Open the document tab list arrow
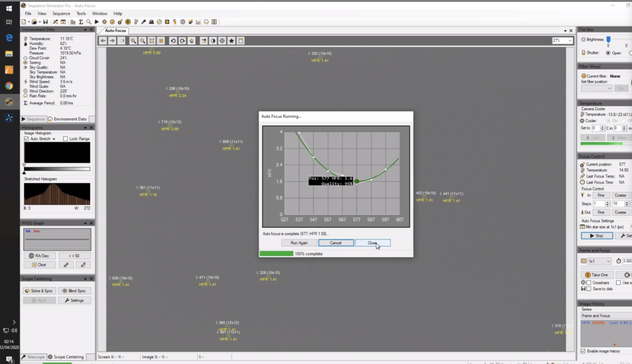Image resolution: width=632 pixels, height=364 pixels. pyautogui.click(x=565, y=31)
